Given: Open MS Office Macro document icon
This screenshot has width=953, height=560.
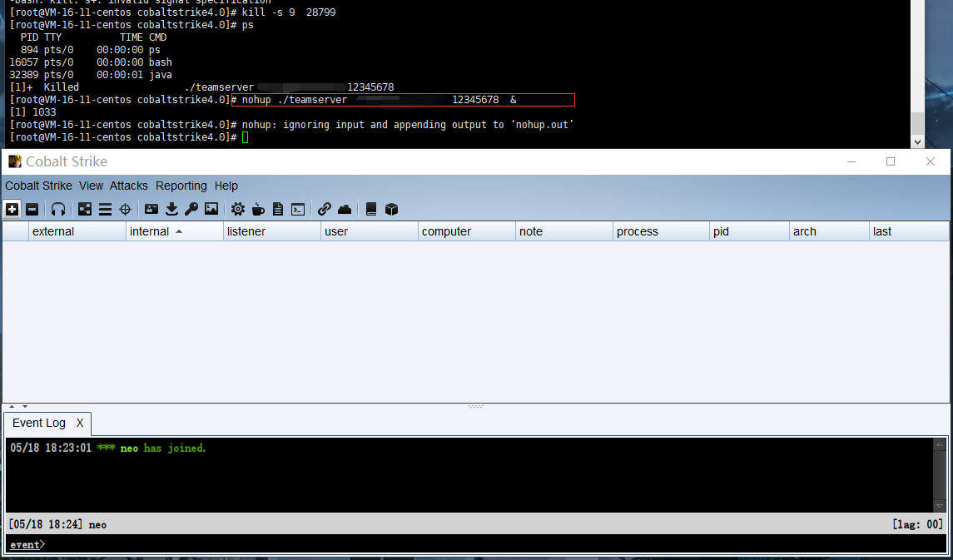Looking at the screenshot, I should coord(278,210).
